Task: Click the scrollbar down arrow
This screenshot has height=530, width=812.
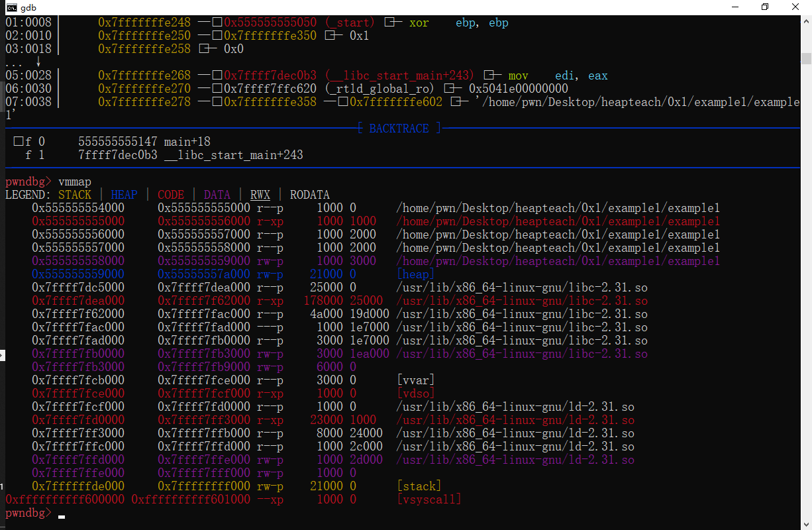Action: [x=806, y=524]
